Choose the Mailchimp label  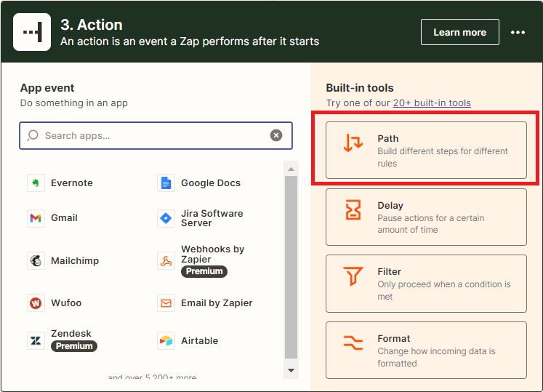pyautogui.click(x=75, y=260)
